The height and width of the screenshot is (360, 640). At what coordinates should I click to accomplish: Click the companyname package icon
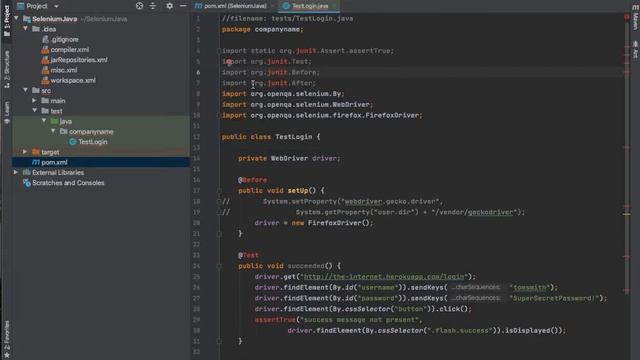[x=63, y=131]
